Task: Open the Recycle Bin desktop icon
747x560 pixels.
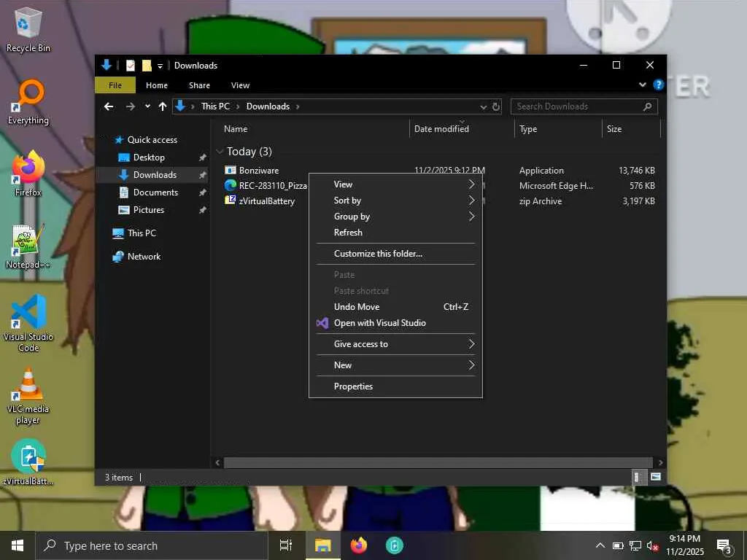Action: point(28,29)
